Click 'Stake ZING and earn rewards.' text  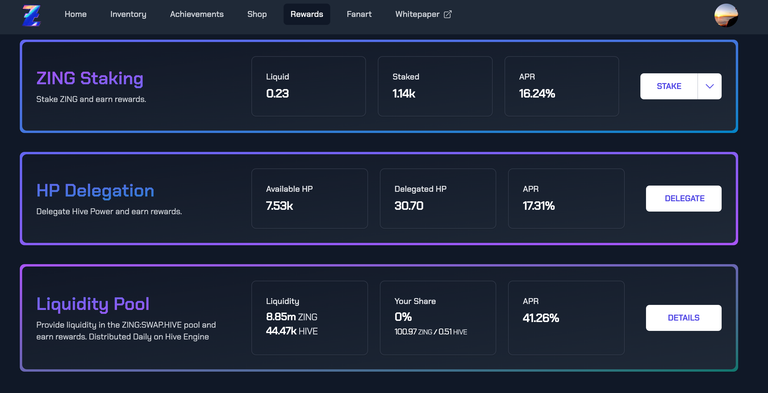(x=91, y=99)
